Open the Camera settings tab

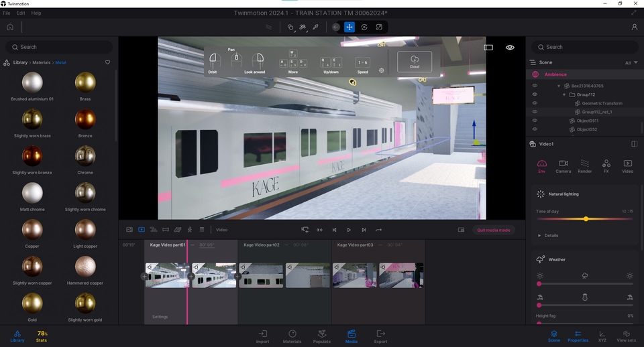[x=563, y=166]
